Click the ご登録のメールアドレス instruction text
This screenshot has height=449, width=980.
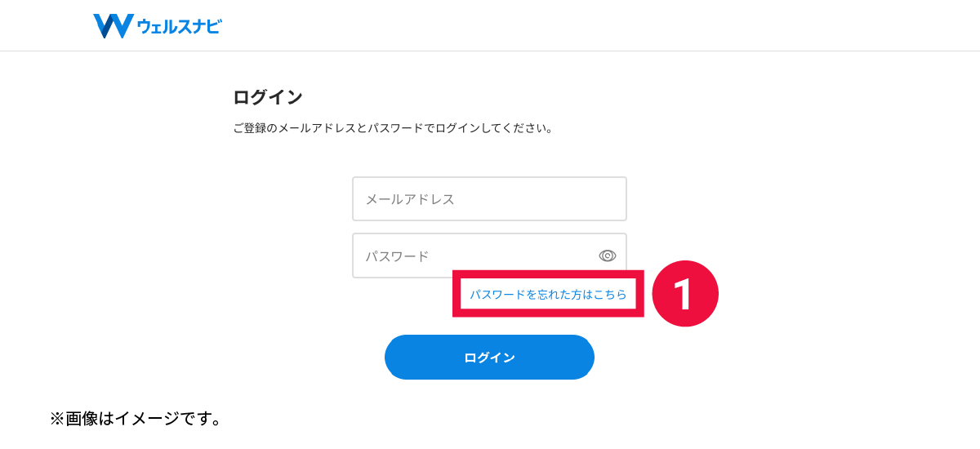(x=393, y=129)
